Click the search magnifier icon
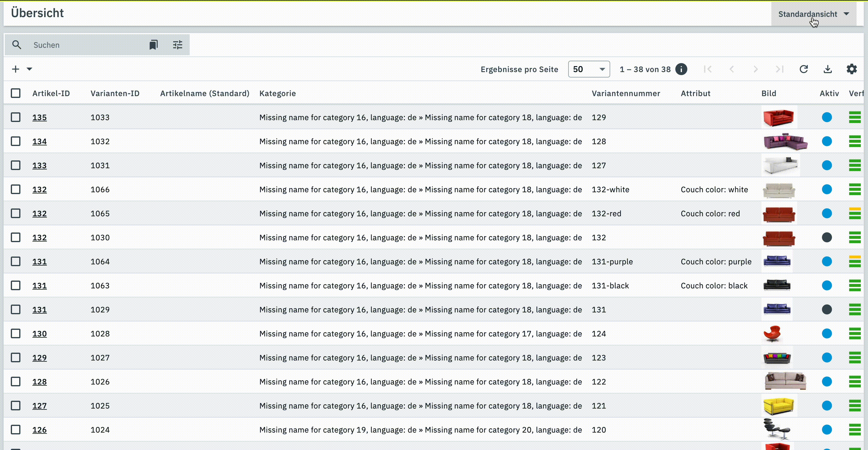 (x=17, y=45)
